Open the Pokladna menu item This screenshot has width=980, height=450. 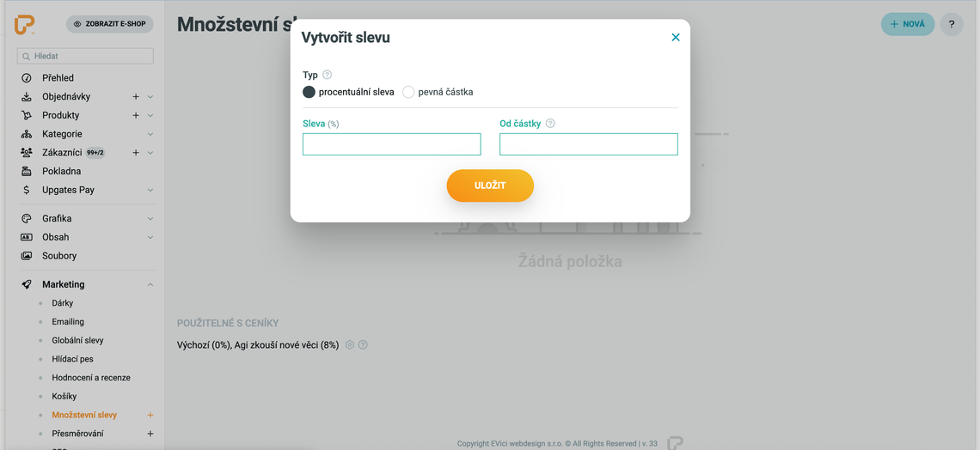[62, 171]
